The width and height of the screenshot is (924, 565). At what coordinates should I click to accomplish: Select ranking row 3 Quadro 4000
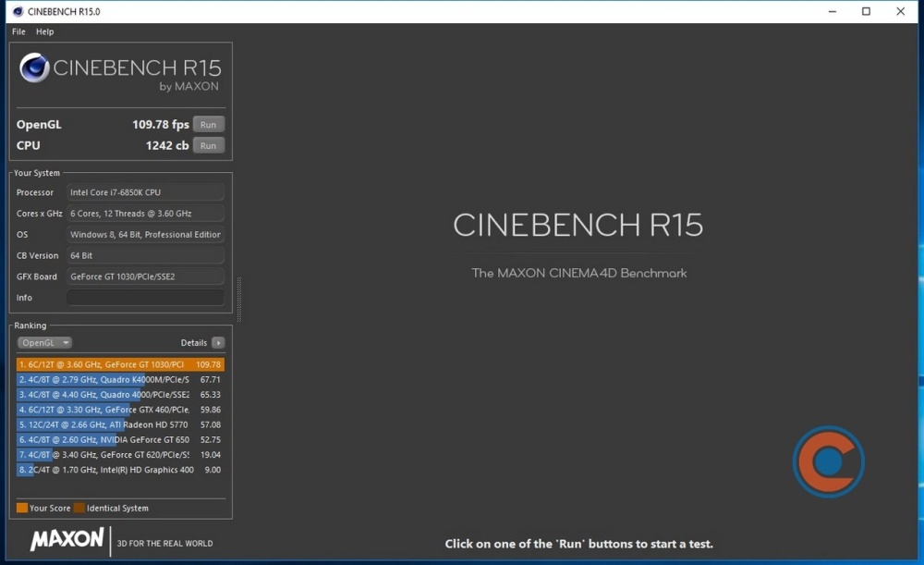click(x=120, y=395)
